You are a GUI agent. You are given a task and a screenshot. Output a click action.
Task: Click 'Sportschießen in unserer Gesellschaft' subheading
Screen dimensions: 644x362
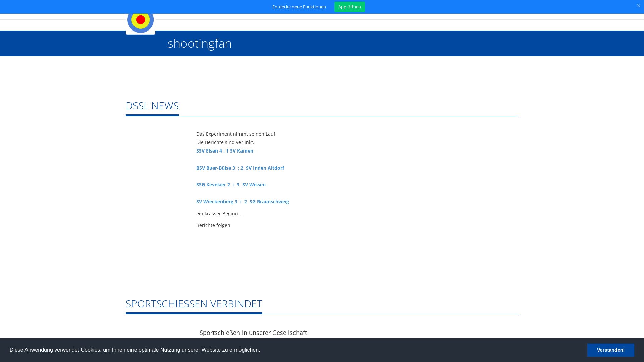pos(253,333)
